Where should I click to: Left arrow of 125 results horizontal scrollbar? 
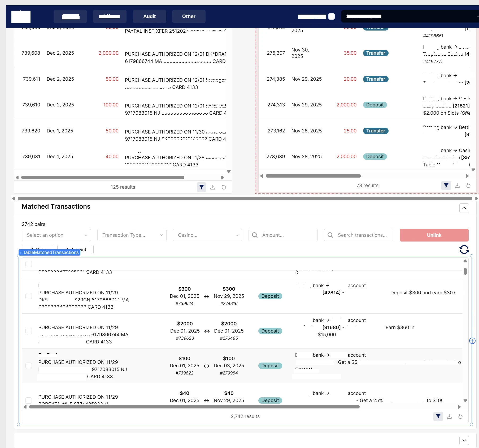(17, 178)
